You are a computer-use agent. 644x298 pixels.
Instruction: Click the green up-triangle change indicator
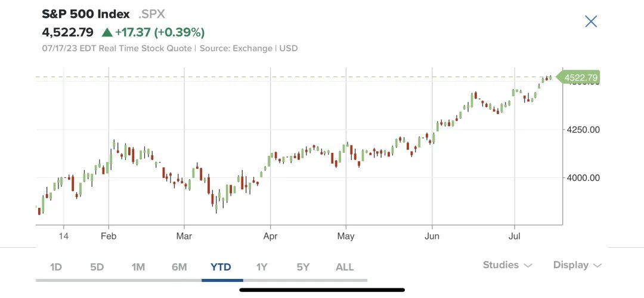(107, 32)
